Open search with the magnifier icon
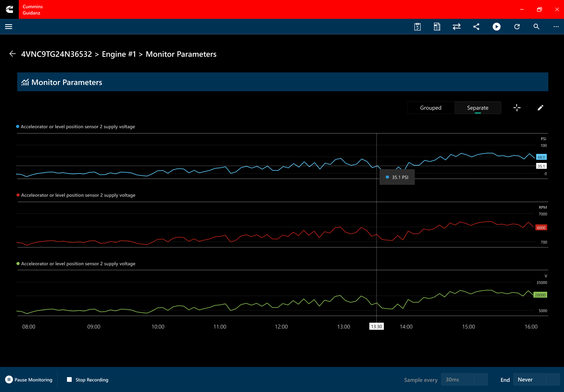This screenshot has height=392, width=564. (x=537, y=27)
